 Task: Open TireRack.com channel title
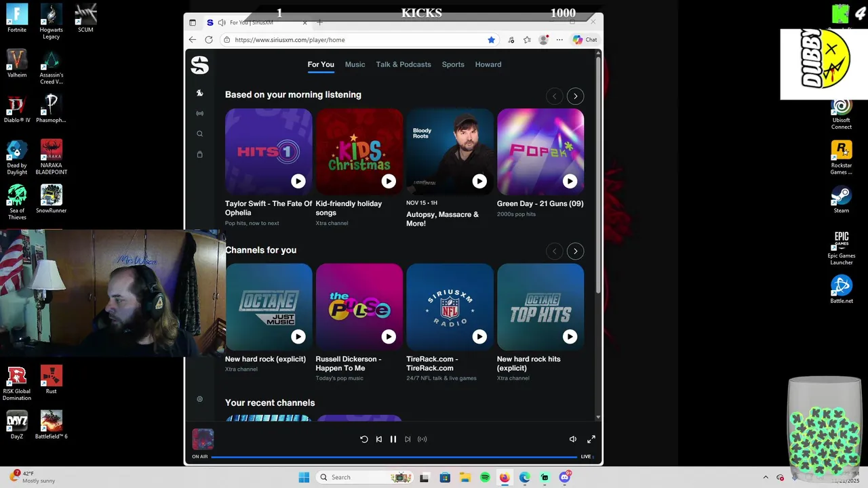tap(432, 363)
